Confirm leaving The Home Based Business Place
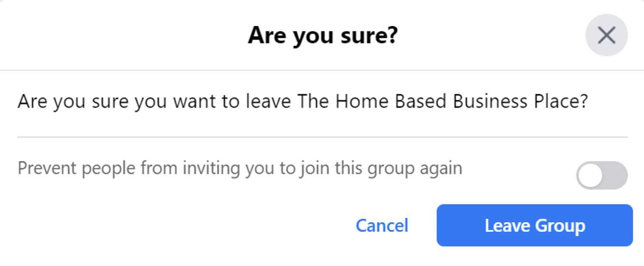Viewport: 644px width, 266px height. tap(535, 225)
